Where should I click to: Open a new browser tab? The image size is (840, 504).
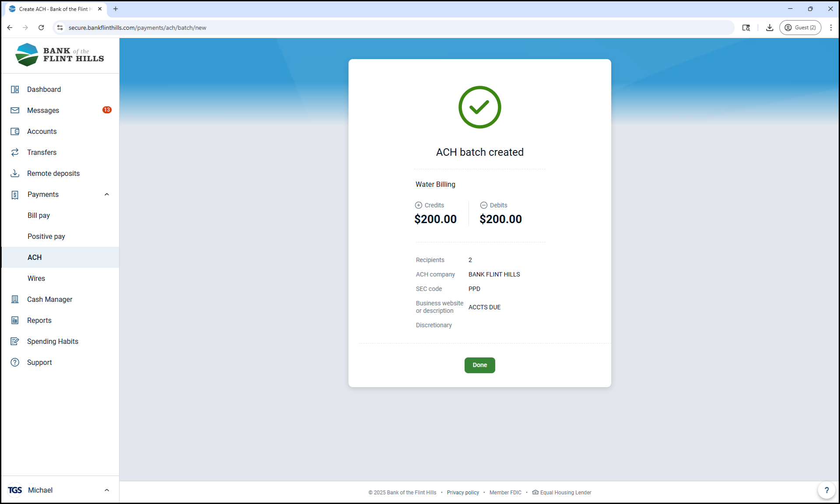tap(115, 9)
